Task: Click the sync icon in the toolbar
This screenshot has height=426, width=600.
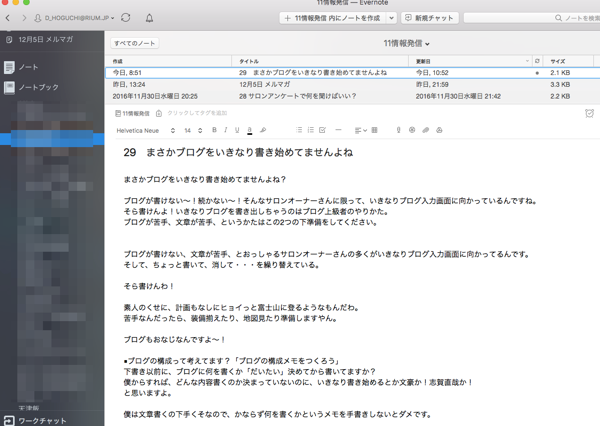Action: click(x=125, y=18)
